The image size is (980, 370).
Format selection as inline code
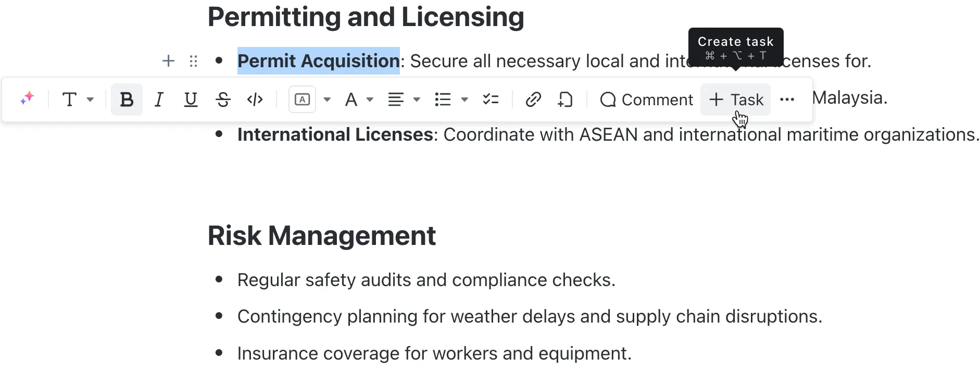coord(255,100)
